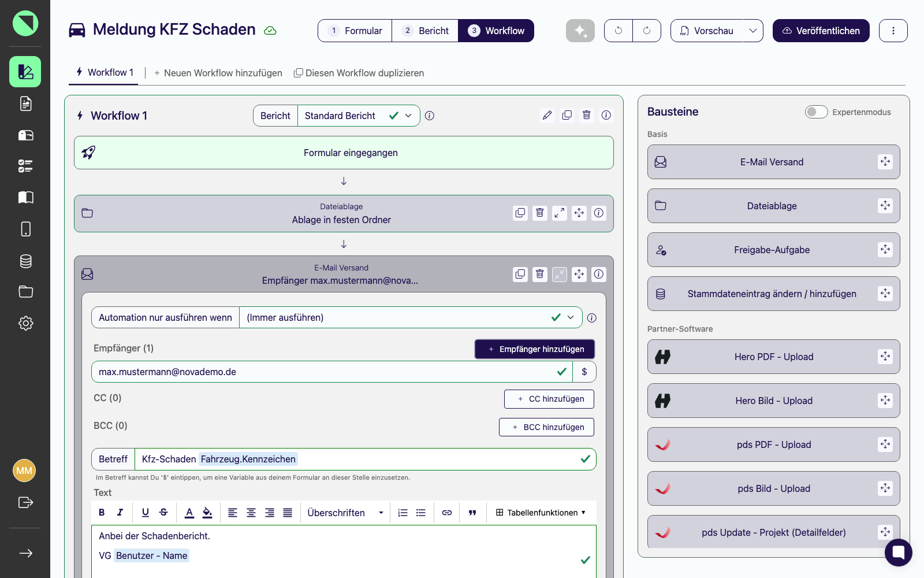
Task: Click CC hinzufügen button
Action: pyautogui.click(x=549, y=399)
